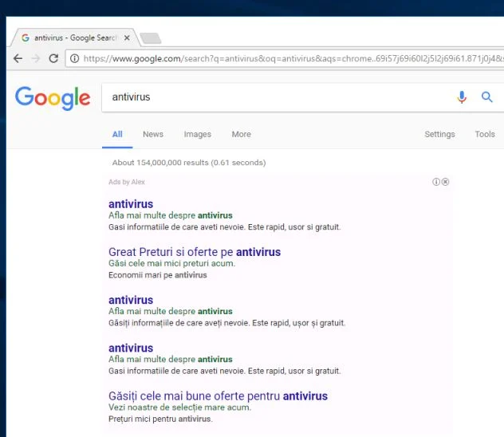
Task: Open the More search menu
Action: (x=242, y=134)
